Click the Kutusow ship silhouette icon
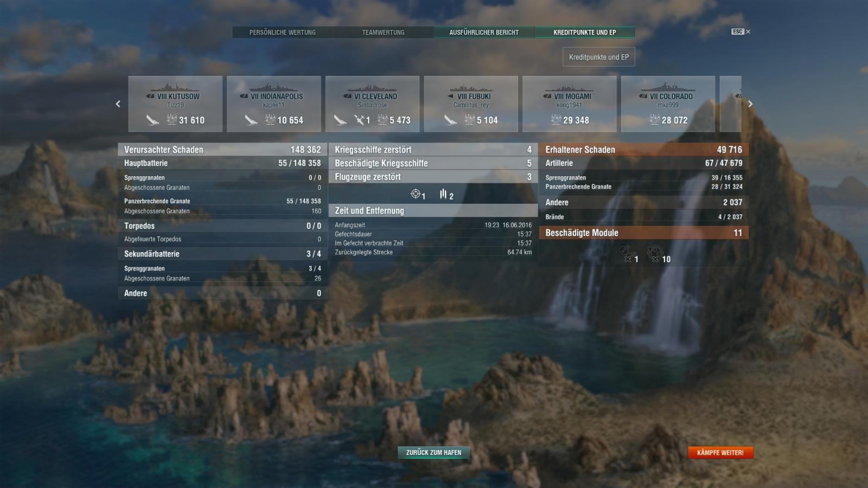The width and height of the screenshot is (868, 488). click(175, 87)
